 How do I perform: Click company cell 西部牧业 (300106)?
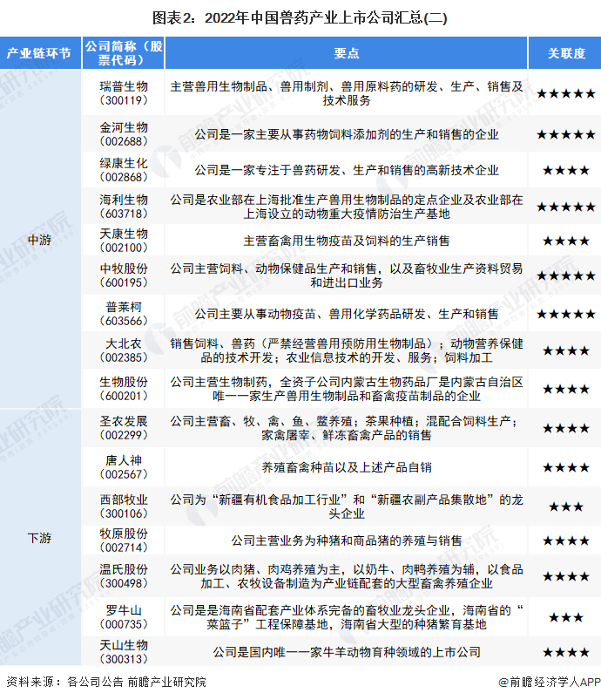124,506
